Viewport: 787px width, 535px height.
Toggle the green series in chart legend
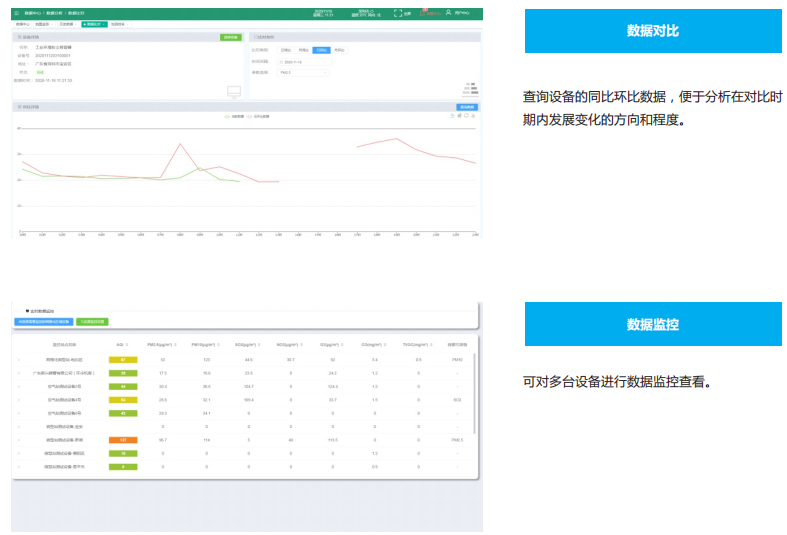(x=230, y=117)
